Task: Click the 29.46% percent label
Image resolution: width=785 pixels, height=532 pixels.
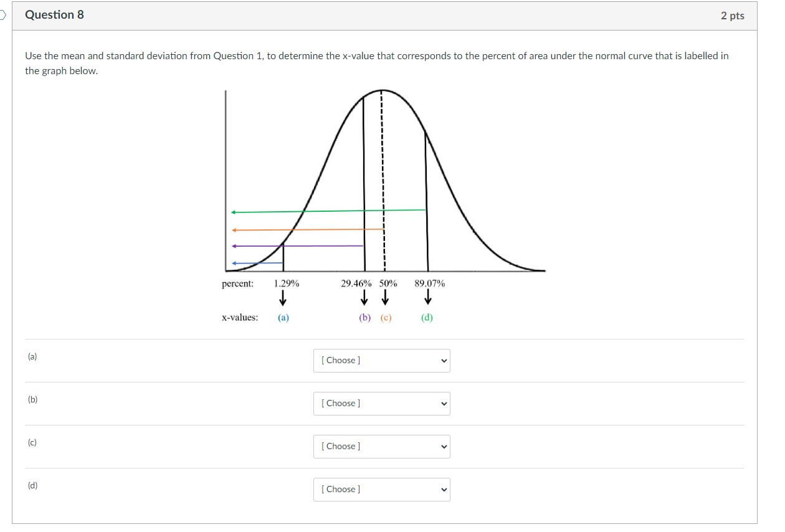Action: (356, 283)
